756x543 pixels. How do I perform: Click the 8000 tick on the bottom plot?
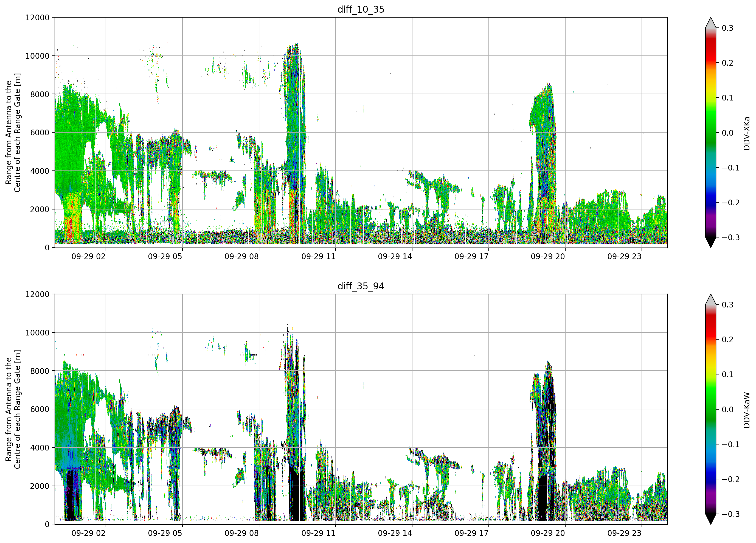coord(40,371)
